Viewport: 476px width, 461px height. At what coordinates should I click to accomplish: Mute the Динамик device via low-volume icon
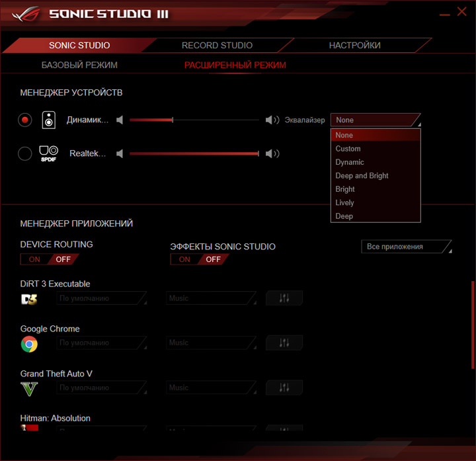tap(120, 120)
